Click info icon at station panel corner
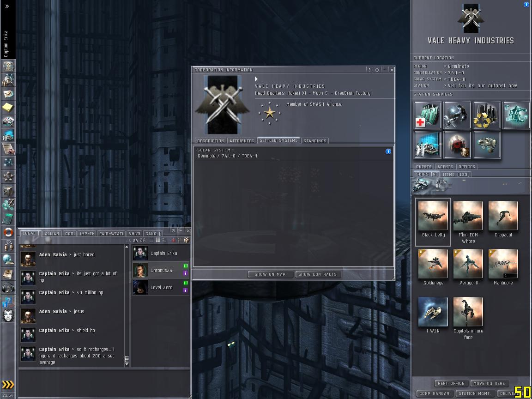 pyautogui.click(x=527, y=4)
